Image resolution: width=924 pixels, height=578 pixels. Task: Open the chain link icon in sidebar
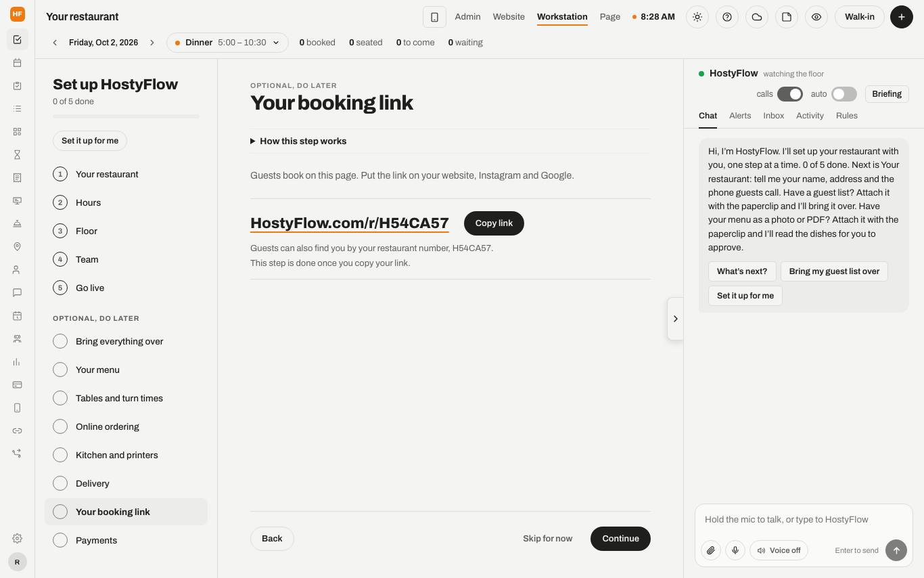18,431
